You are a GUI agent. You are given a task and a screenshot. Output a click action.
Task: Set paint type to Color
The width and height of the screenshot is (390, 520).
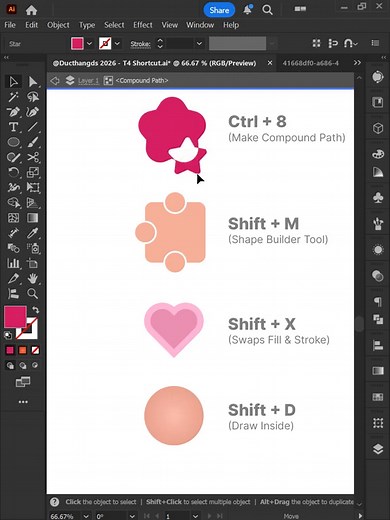(x=10, y=350)
